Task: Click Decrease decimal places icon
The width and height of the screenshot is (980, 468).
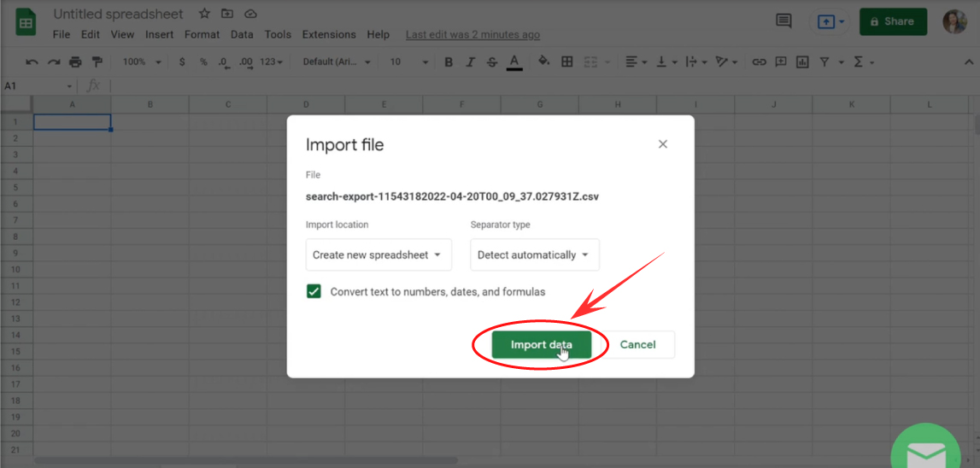Action: pos(223,61)
